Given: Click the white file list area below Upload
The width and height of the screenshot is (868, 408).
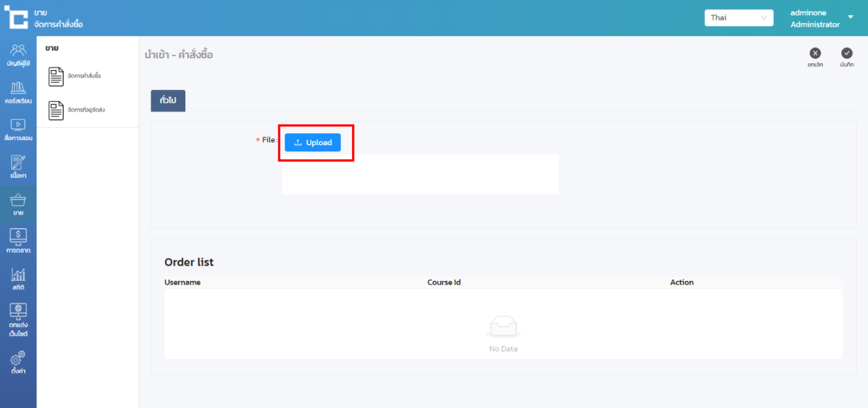Looking at the screenshot, I should (420, 175).
